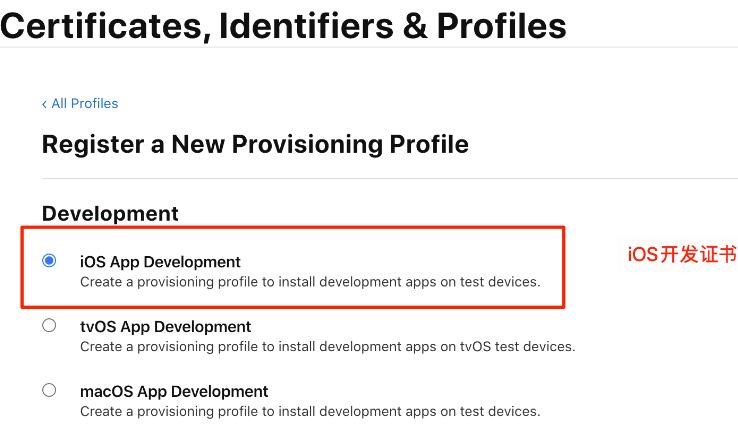This screenshot has width=738, height=439.
Task: Select the iOS App Development radio button
Action: pyautogui.click(x=49, y=260)
